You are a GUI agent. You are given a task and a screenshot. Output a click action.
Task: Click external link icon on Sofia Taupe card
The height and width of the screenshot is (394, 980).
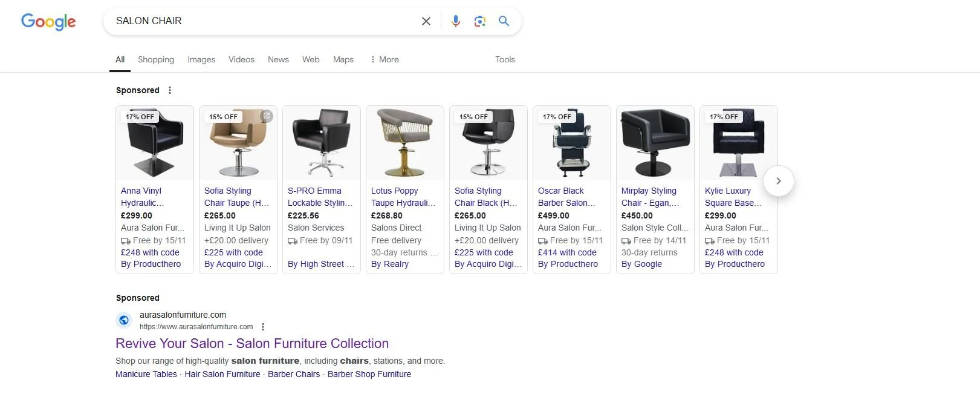pyautogui.click(x=266, y=116)
